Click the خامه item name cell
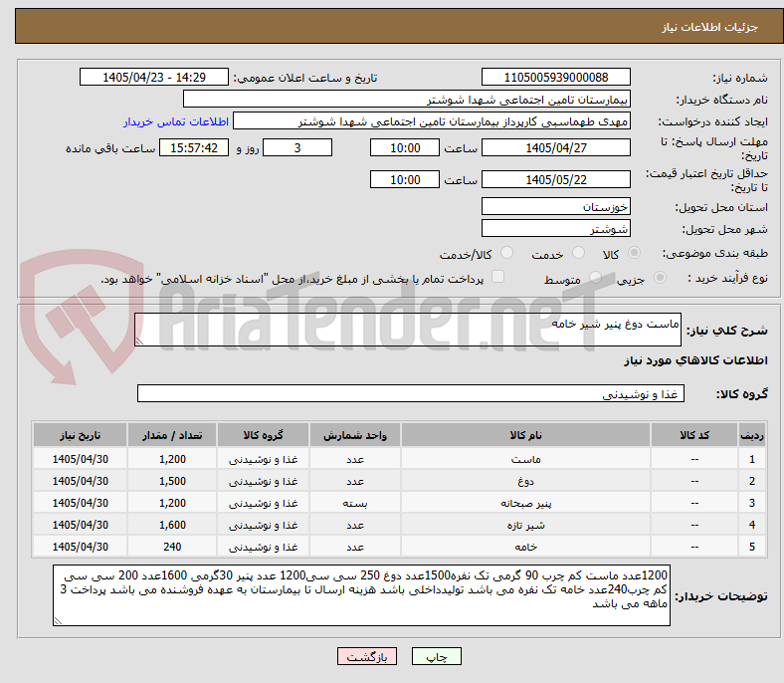This screenshot has width=784, height=683. tap(525, 547)
